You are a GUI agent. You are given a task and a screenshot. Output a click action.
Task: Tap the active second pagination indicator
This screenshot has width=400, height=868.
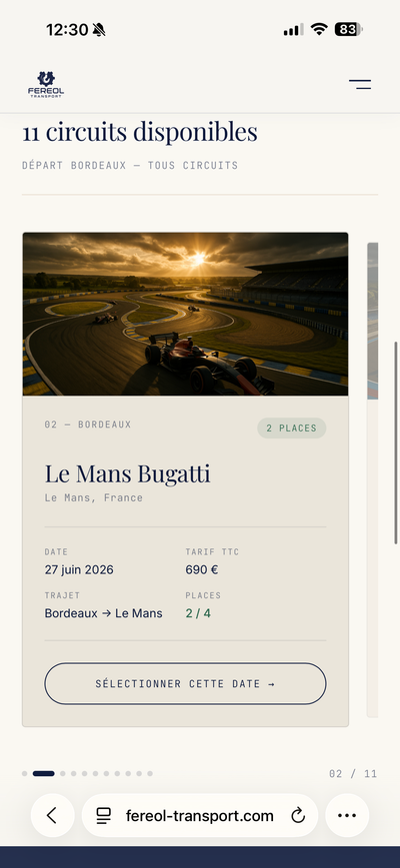pyautogui.click(x=43, y=773)
